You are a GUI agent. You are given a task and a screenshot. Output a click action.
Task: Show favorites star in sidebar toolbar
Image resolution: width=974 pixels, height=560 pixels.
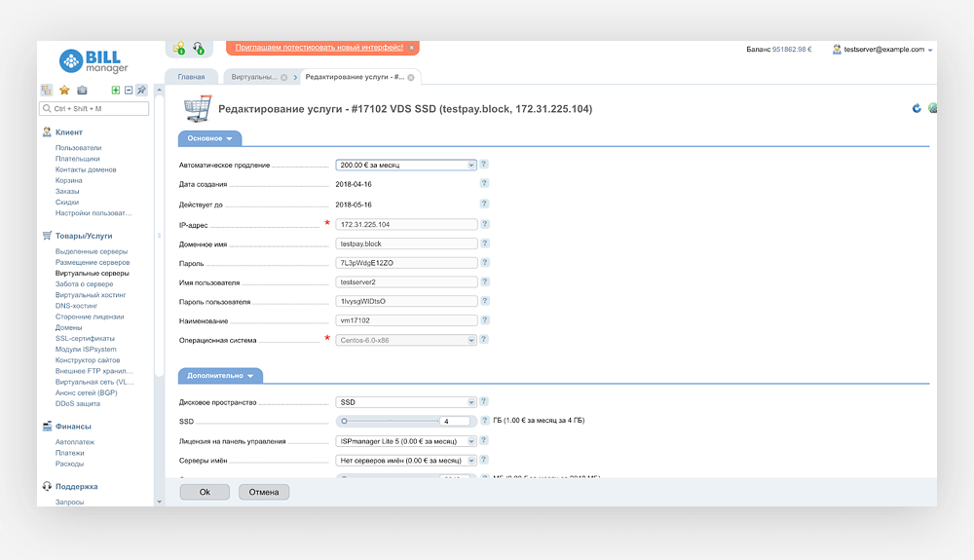(64, 90)
